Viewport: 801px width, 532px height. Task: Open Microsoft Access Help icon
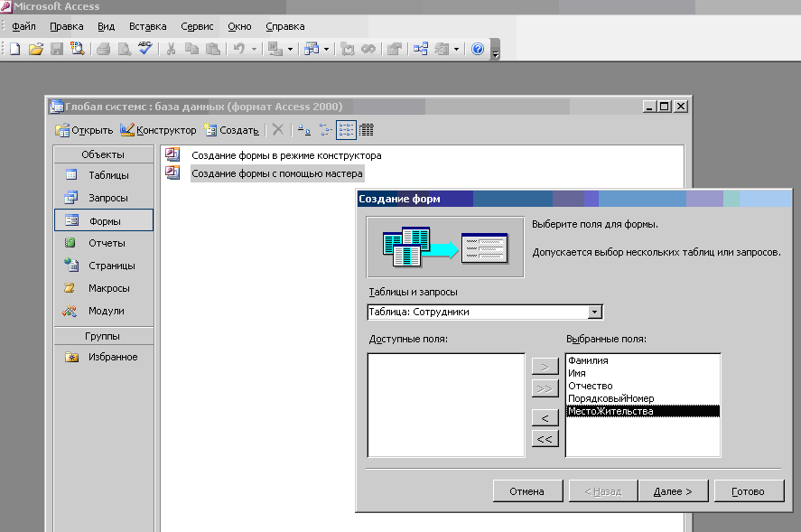click(478, 49)
